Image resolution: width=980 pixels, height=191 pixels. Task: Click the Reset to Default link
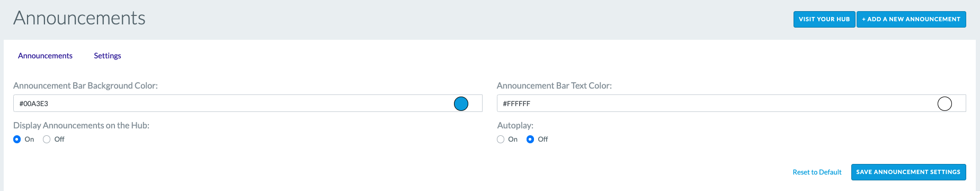click(x=817, y=172)
